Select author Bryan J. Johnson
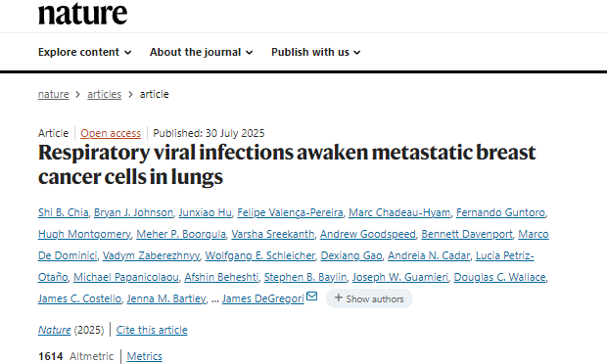Image resolution: width=607 pixels, height=364 pixels. (133, 212)
